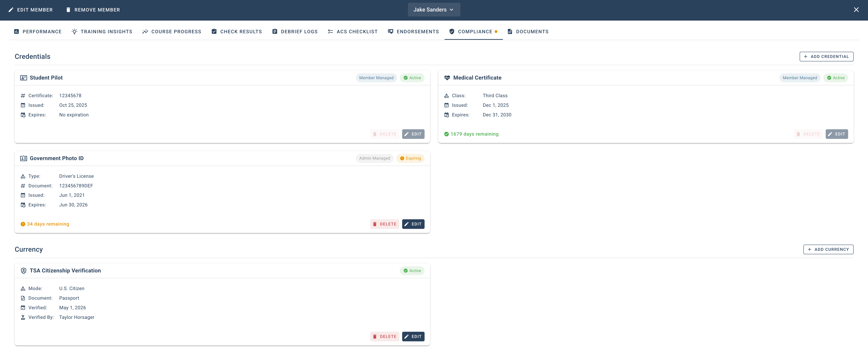This screenshot has height=359, width=868.
Task: Click the expiry icon beside Jun 30, 2026
Action: (23, 205)
